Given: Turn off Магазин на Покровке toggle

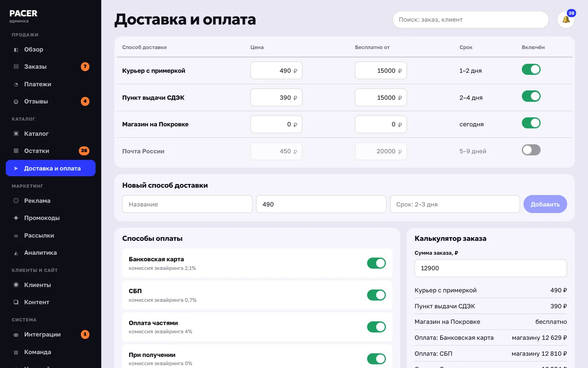Looking at the screenshot, I should pos(531,123).
